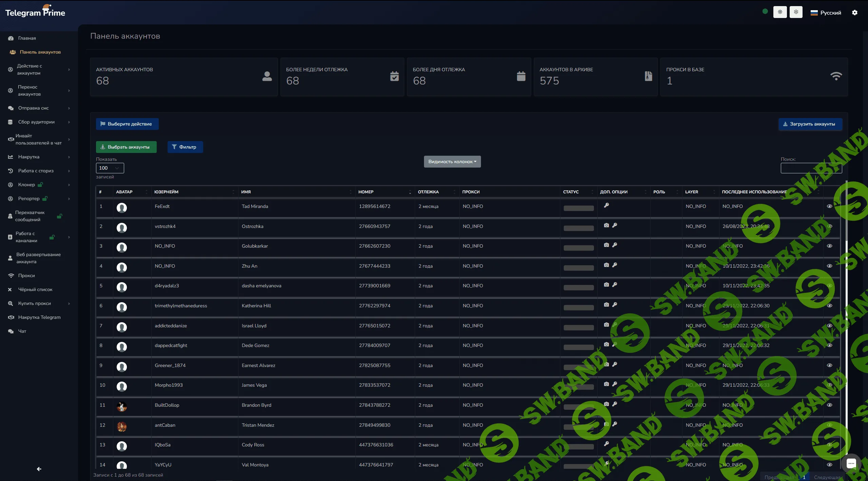This screenshot has height=481, width=868.
Task: Open settings gear in top bar
Action: [854, 13]
